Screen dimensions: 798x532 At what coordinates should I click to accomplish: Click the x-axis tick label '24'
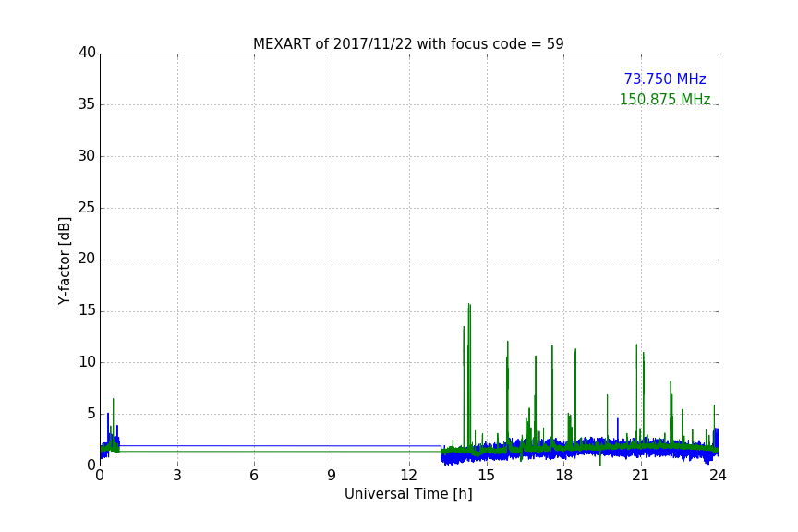click(718, 476)
